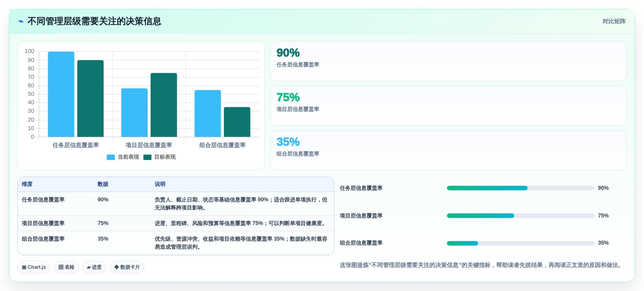
Task: Click the progress row label 组合层信息覆盖率
Action: click(x=361, y=243)
